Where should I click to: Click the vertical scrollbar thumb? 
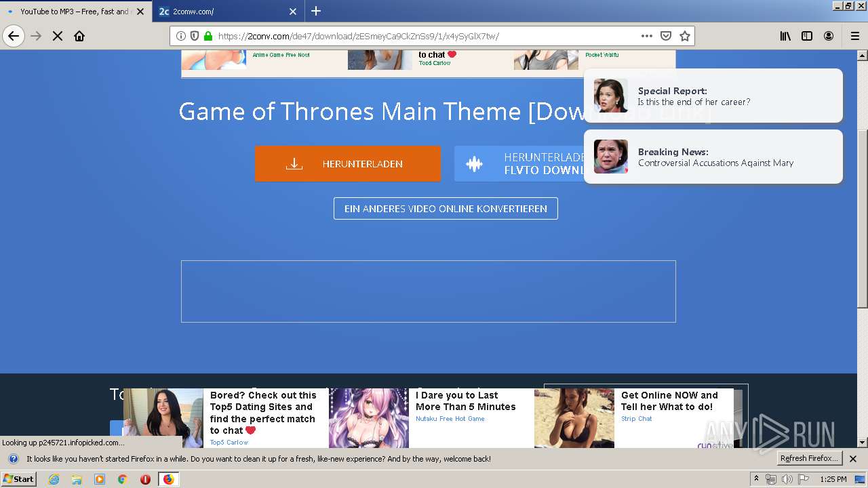[x=863, y=219]
